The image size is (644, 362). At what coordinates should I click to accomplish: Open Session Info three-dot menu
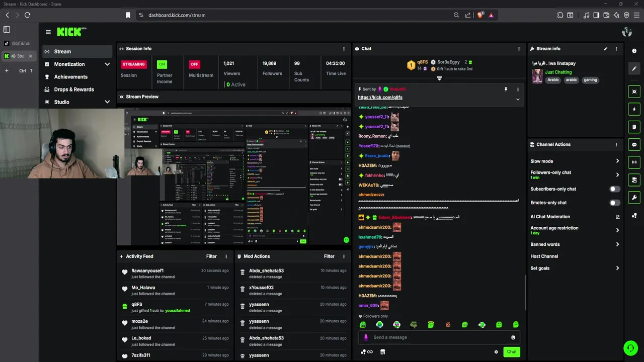click(344, 49)
